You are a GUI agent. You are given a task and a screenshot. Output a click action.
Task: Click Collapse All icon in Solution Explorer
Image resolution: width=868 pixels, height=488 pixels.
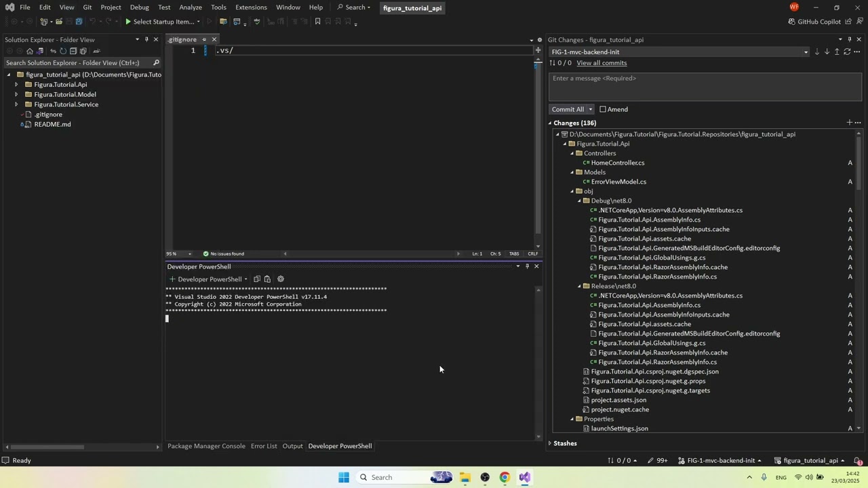(73, 51)
